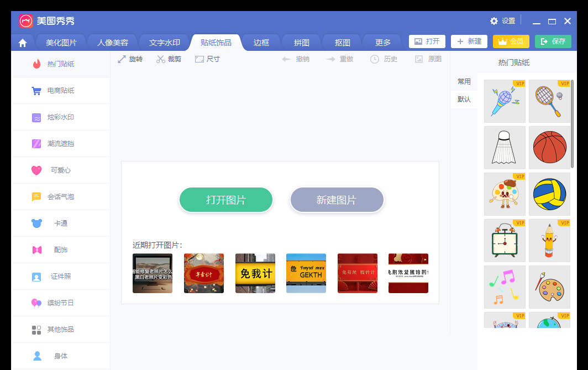Open 历史 history clock
The width and height of the screenshot is (588, 370).
pyautogui.click(x=384, y=59)
